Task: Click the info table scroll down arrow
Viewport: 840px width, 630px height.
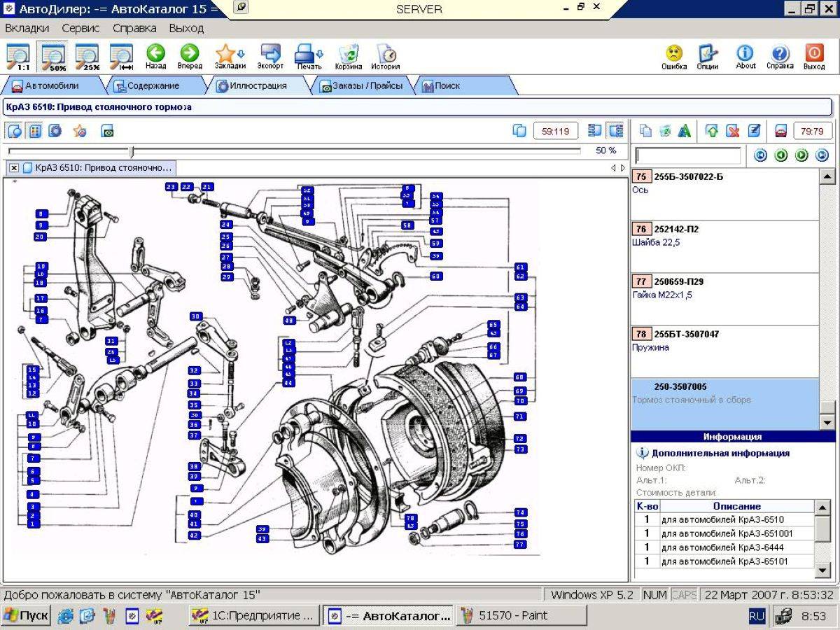Action: (823, 569)
